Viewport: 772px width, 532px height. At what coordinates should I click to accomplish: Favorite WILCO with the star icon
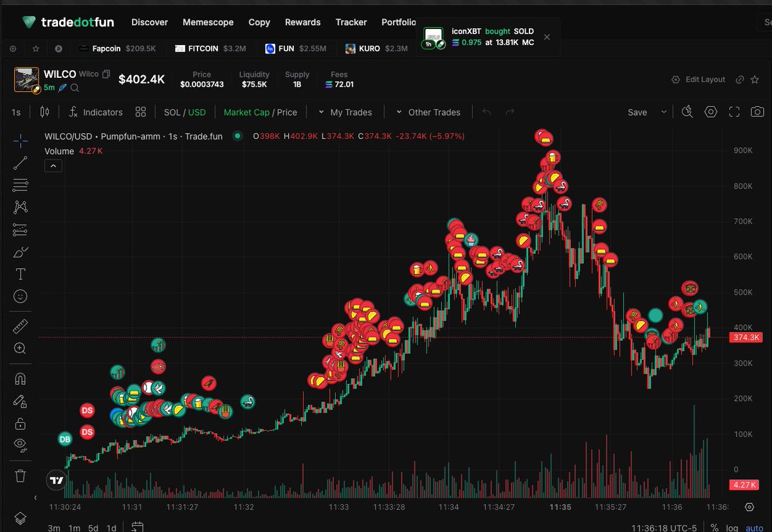click(755, 79)
